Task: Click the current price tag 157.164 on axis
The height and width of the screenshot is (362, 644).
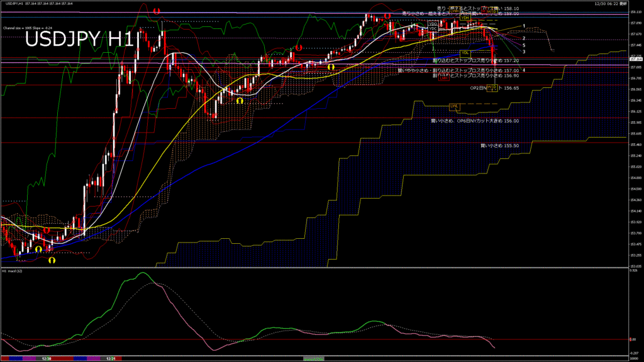Action: coord(635,58)
